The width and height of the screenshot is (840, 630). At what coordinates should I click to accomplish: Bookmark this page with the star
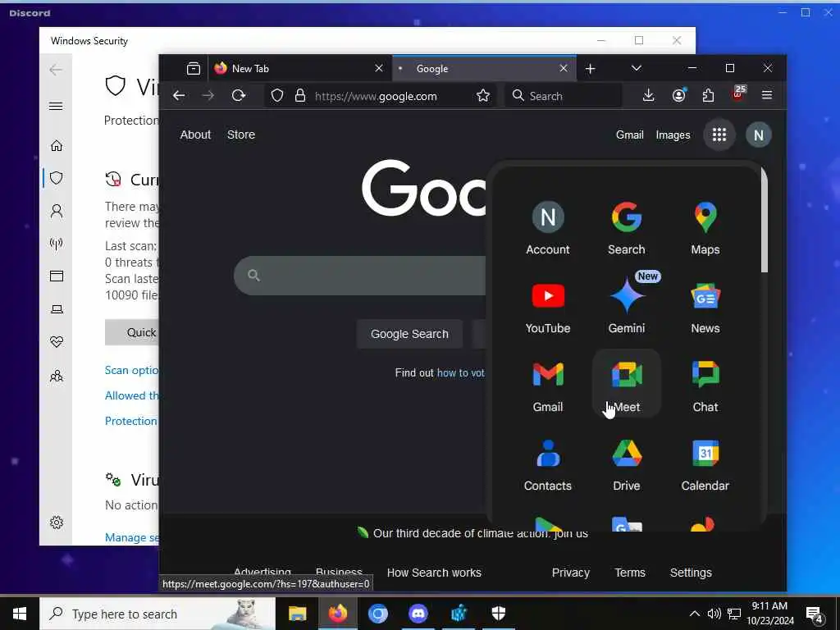point(482,96)
